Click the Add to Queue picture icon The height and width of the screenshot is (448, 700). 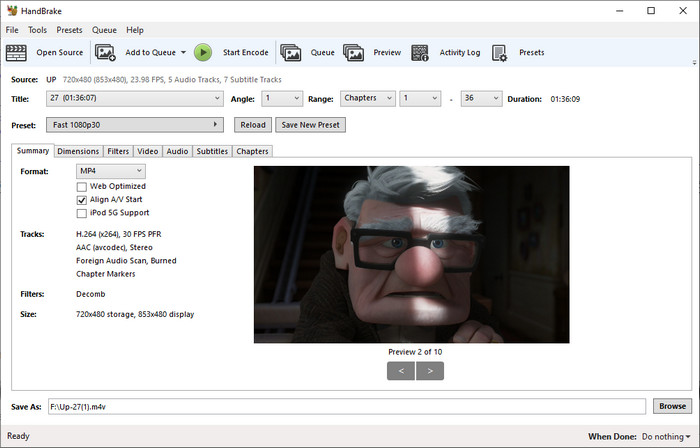[x=105, y=53]
